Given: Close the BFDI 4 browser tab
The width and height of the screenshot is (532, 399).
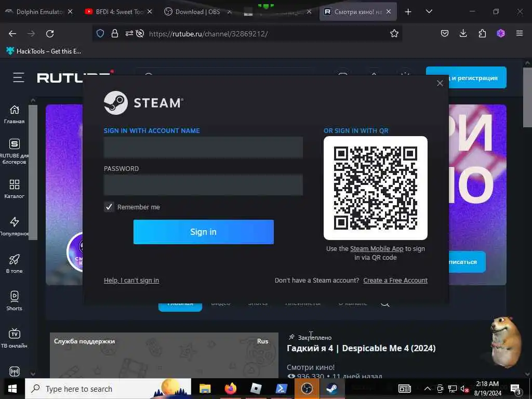Looking at the screenshot, I should [x=150, y=11].
